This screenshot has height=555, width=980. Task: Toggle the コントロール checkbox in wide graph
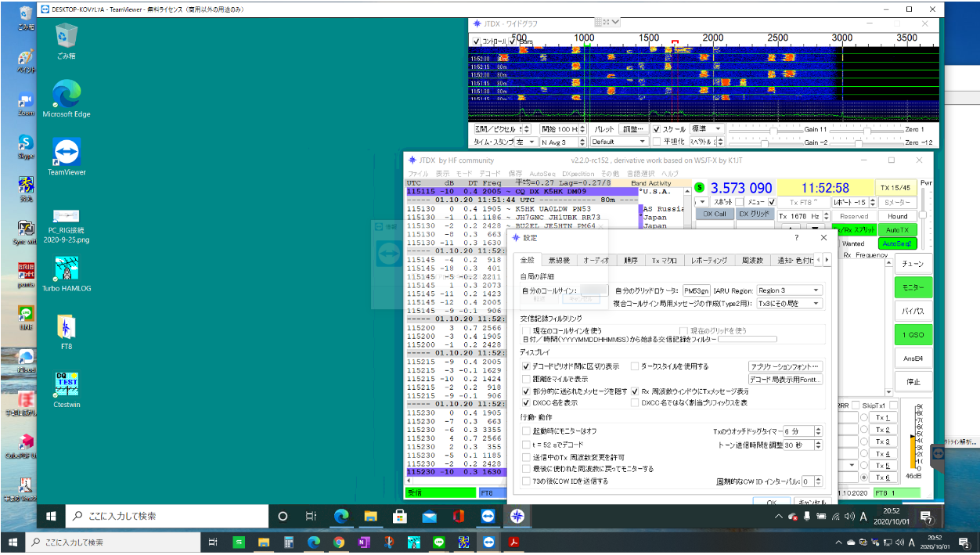(476, 41)
